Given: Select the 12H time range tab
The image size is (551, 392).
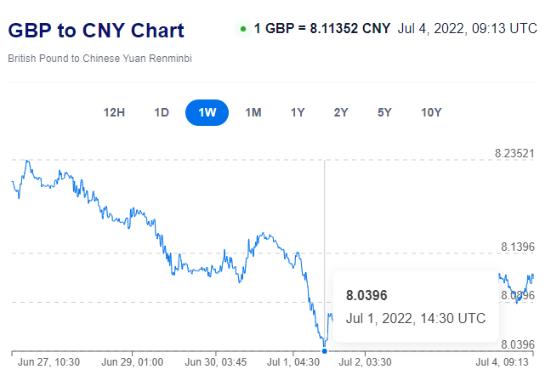Looking at the screenshot, I should click(114, 113).
